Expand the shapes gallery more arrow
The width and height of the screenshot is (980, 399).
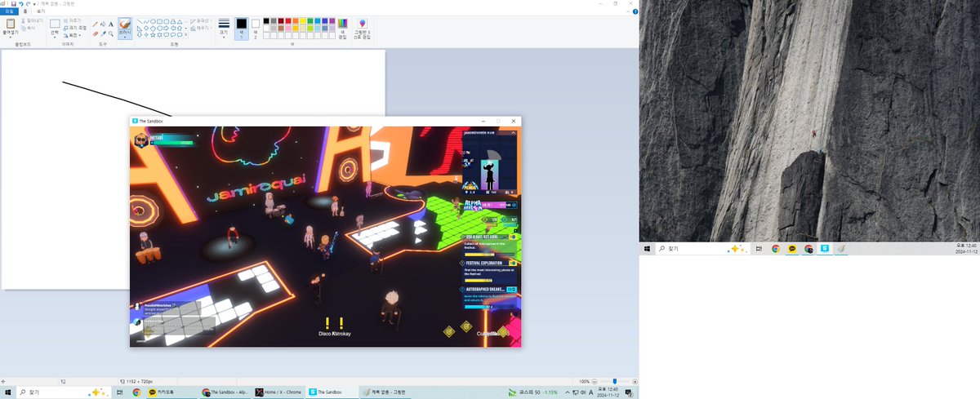tap(186, 34)
